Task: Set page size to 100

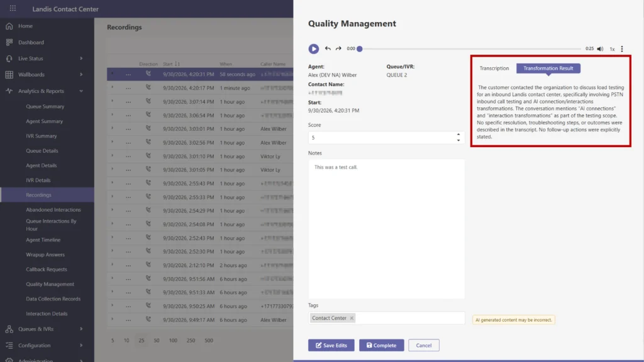Action: (x=173, y=340)
